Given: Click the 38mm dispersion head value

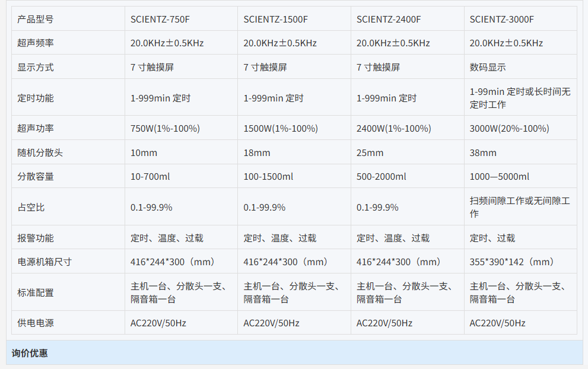Looking at the screenshot, I should pos(483,153).
